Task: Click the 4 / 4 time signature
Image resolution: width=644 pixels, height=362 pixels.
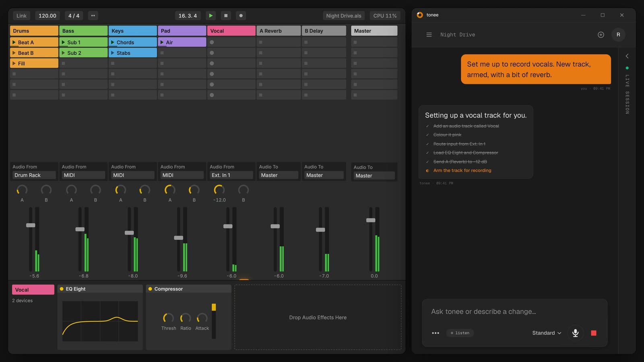Action: click(74, 16)
